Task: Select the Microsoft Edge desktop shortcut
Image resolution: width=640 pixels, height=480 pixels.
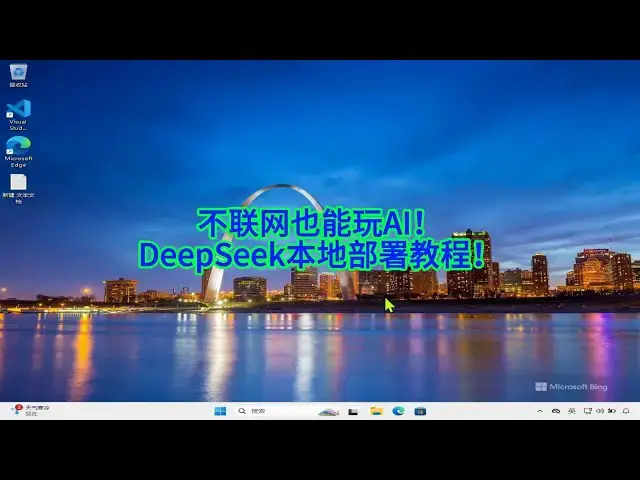Action: [x=18, y=152]
